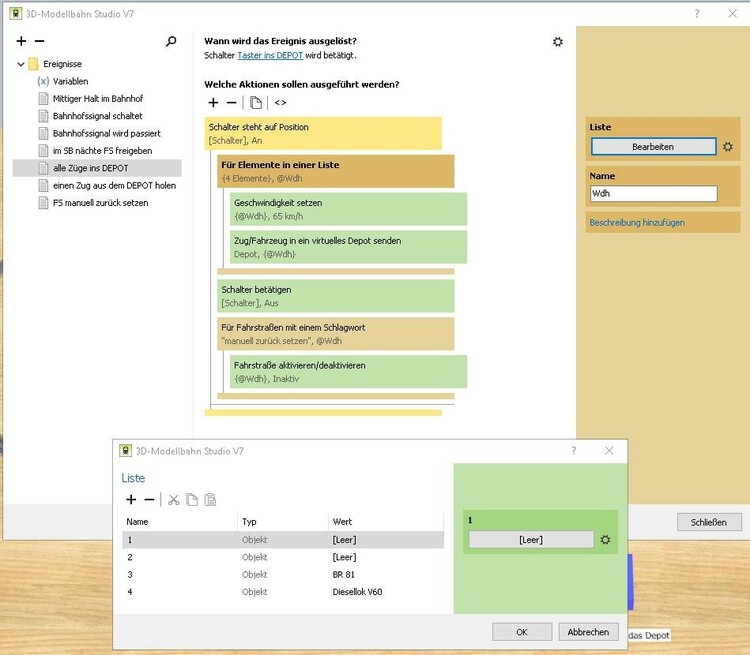Click the paste icon in the Liste dialog
Viewport: 750px width, 655px height.
210,499
